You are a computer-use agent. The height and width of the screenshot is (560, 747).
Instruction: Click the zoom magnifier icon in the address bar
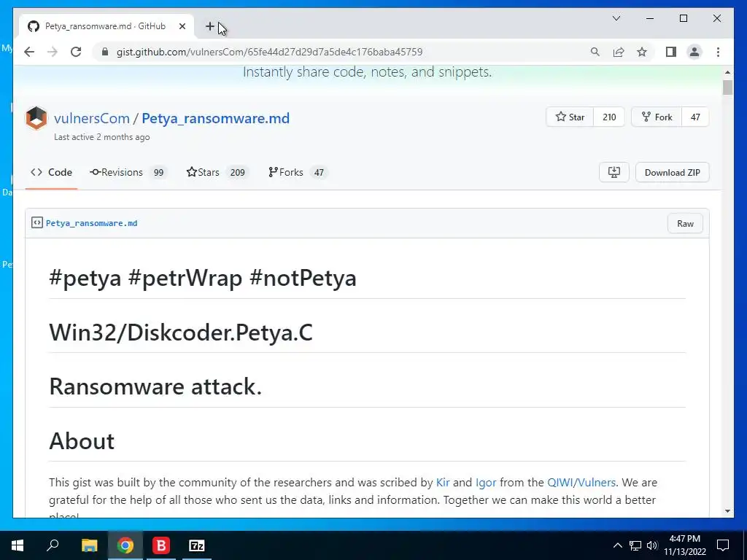(595, 52)
